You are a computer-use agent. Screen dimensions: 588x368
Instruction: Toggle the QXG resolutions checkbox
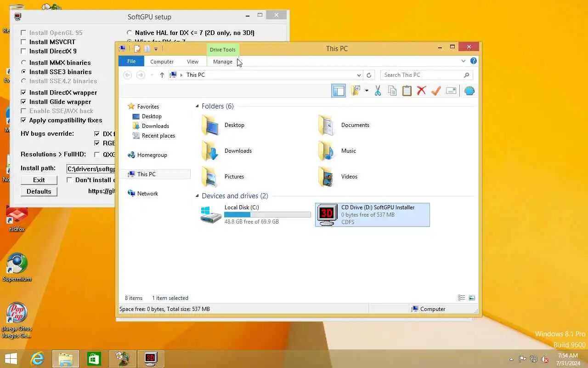(97, 155)
